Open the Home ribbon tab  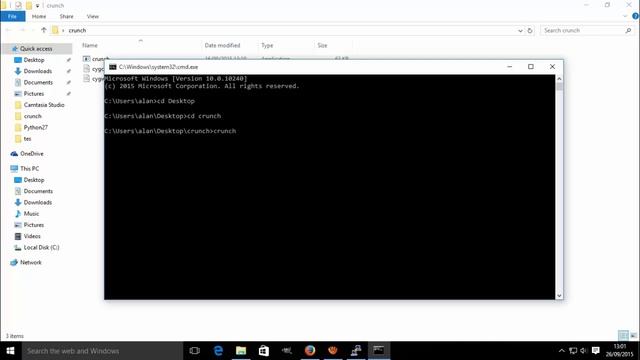[x=39, y=16]
